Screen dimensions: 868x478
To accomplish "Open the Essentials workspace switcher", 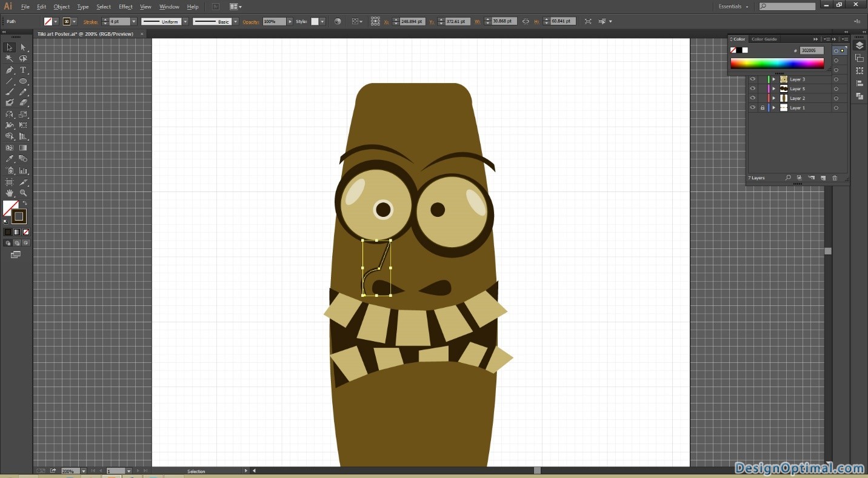I will [733, 6].
